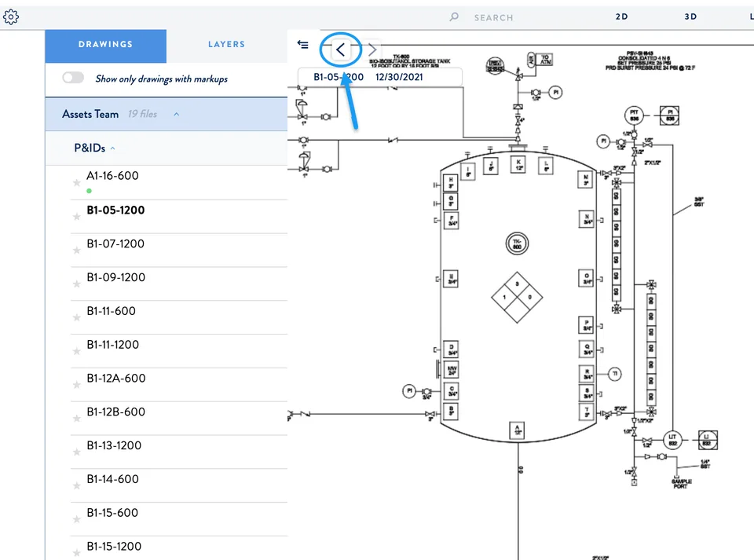
Task: Star the B1-09-1200 drawing
Action: [x=76, y=284]
